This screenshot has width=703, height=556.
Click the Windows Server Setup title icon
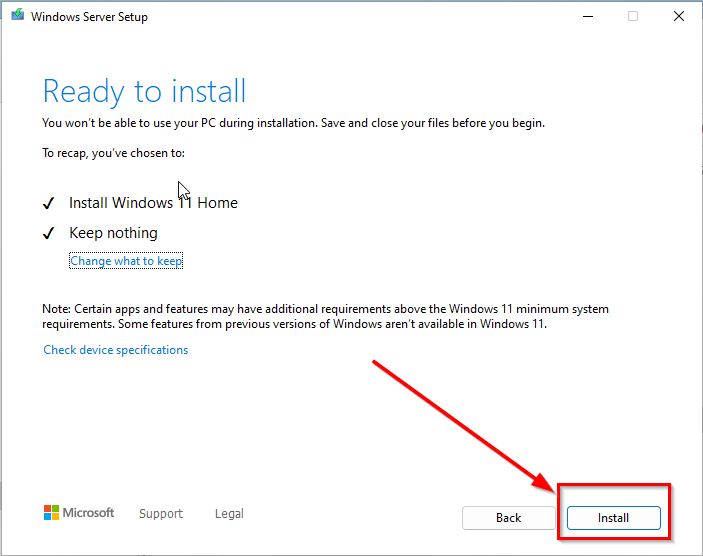[17, 15]
